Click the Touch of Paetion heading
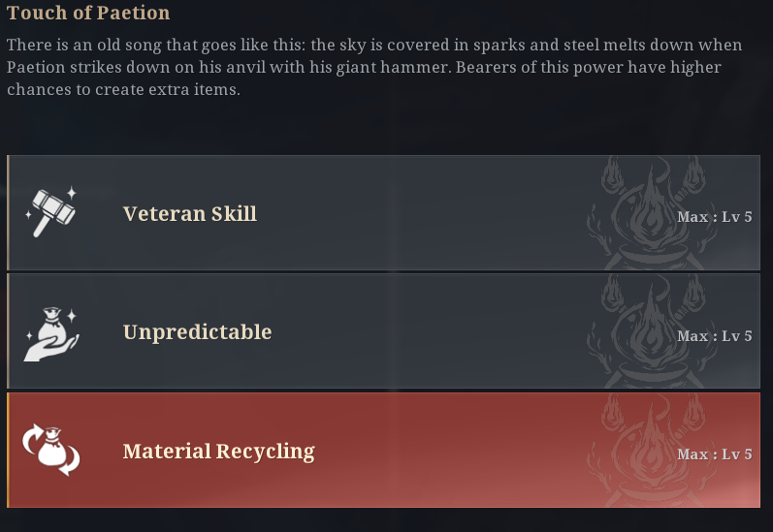The image size is (773, 532). point(88,14)
